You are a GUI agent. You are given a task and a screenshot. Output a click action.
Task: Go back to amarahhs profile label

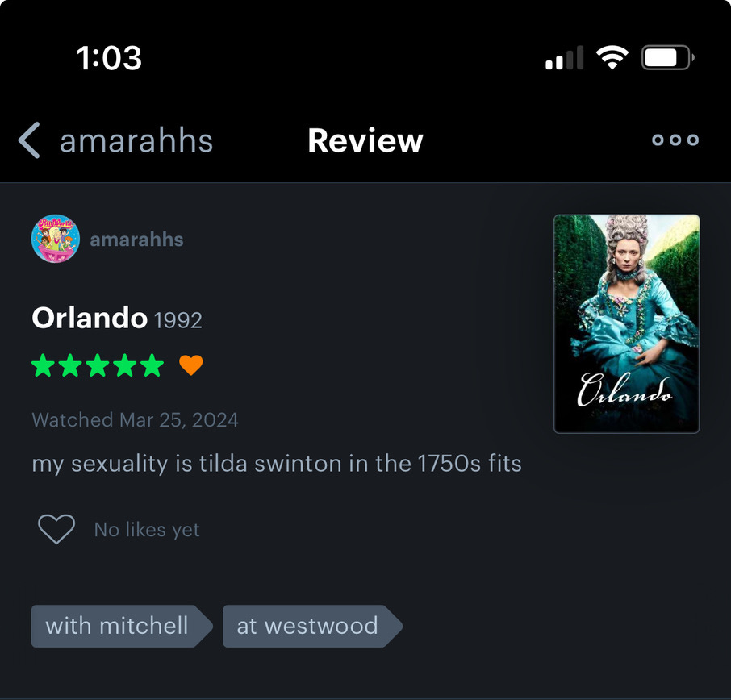pos(136,141)
